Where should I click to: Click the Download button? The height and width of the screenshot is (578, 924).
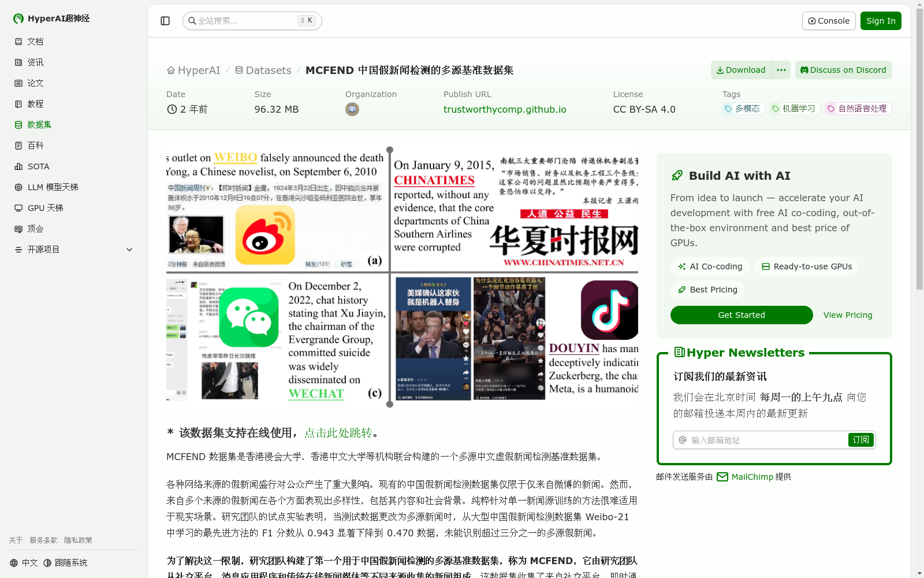tap(741, 70)
